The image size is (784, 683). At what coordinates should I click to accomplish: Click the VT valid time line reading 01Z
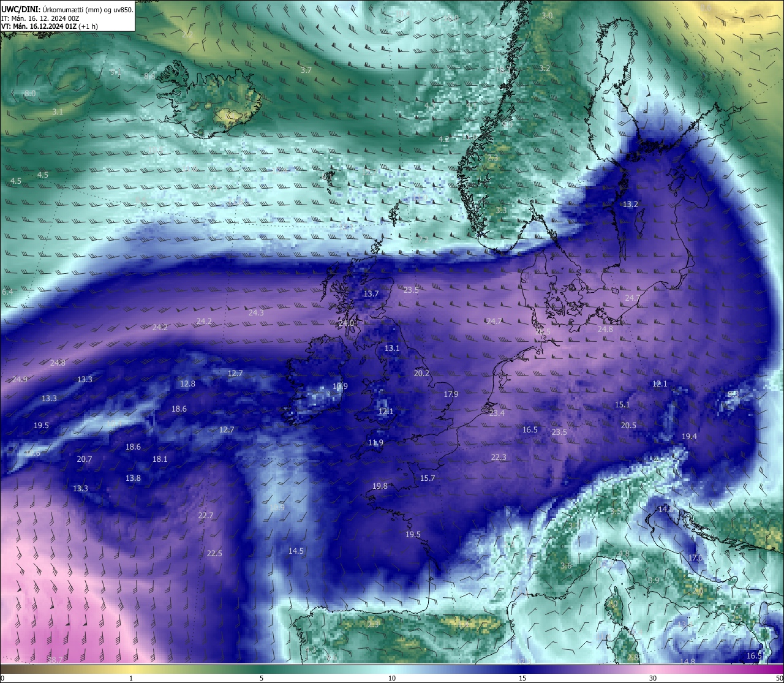(50, 26)
